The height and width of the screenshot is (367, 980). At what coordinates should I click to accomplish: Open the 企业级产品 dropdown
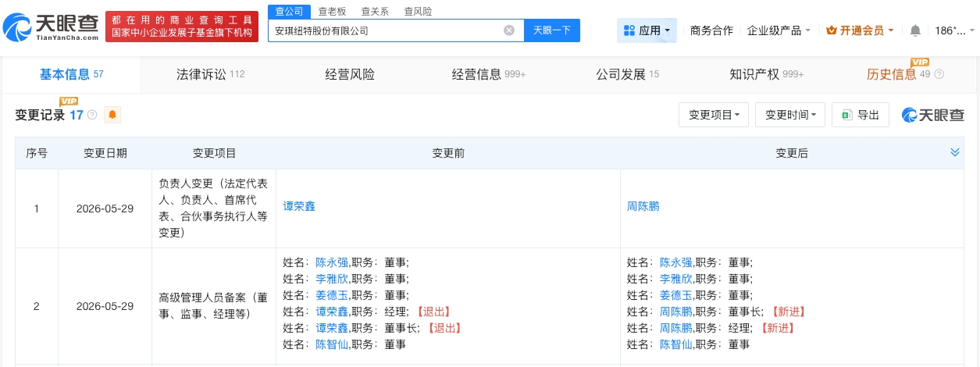(779, 30)
